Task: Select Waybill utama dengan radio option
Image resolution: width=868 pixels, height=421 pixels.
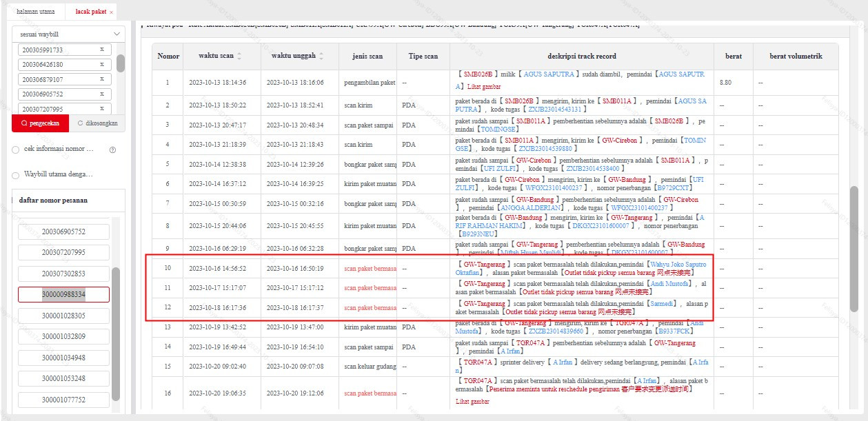Action: pyautogui.click(x=16, y=174)
